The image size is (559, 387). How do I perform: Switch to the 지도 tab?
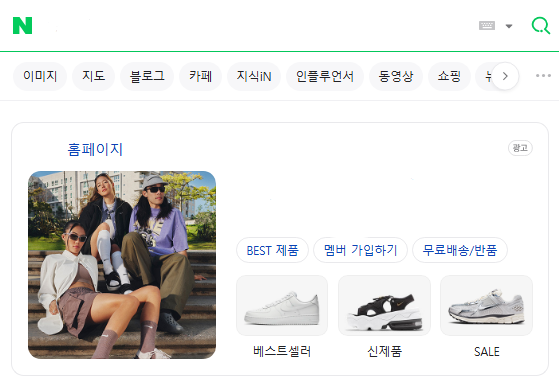[93, 76]
